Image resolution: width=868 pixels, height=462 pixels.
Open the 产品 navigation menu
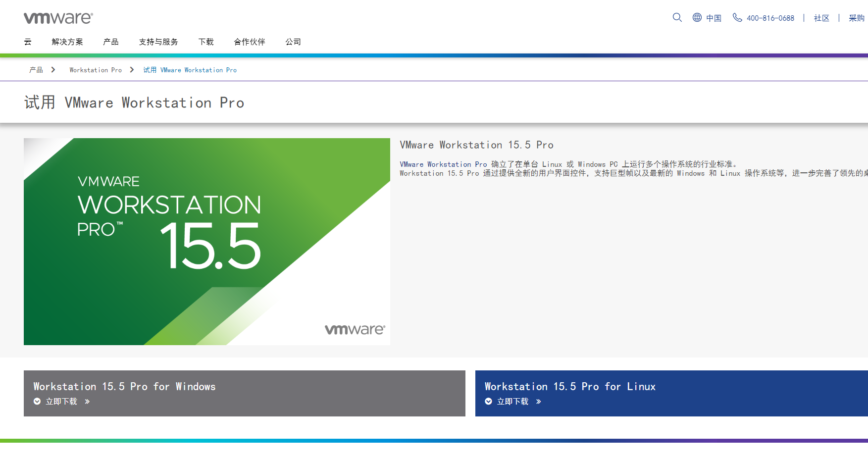pos(111,42)
